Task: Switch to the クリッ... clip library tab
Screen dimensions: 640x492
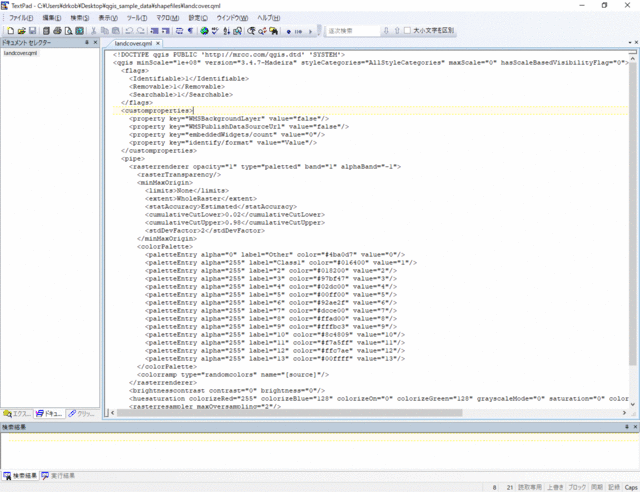Action: pos(82,414)
